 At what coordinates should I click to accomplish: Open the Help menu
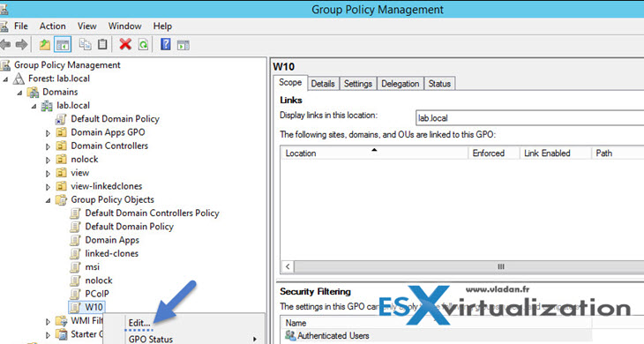tap(162, 26)
